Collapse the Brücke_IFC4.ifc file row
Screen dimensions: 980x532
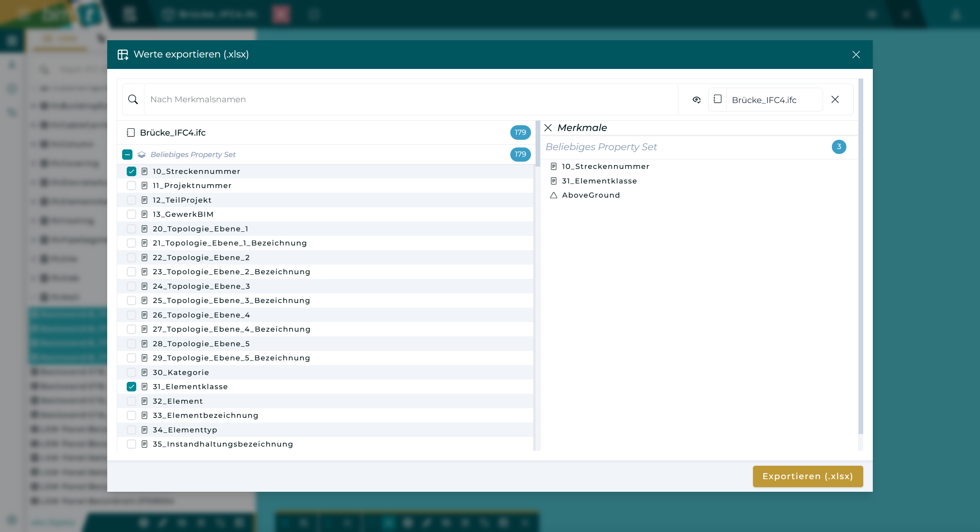[x=173, y=133]
